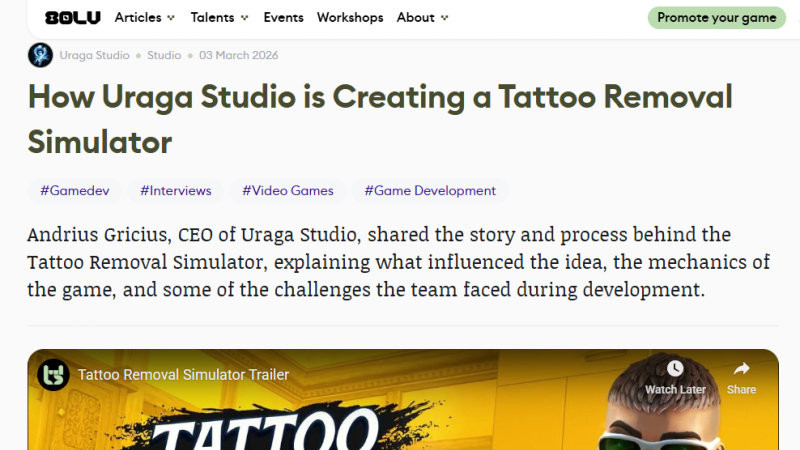Viewport: 800px width, 450px height.
Task: Click the Studio category link
Action: pos(164,55)
